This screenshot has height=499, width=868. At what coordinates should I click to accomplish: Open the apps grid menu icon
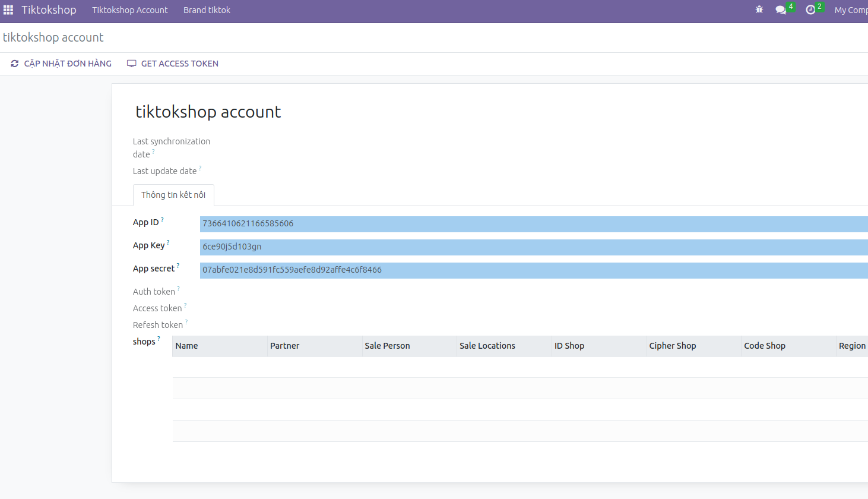8,10
